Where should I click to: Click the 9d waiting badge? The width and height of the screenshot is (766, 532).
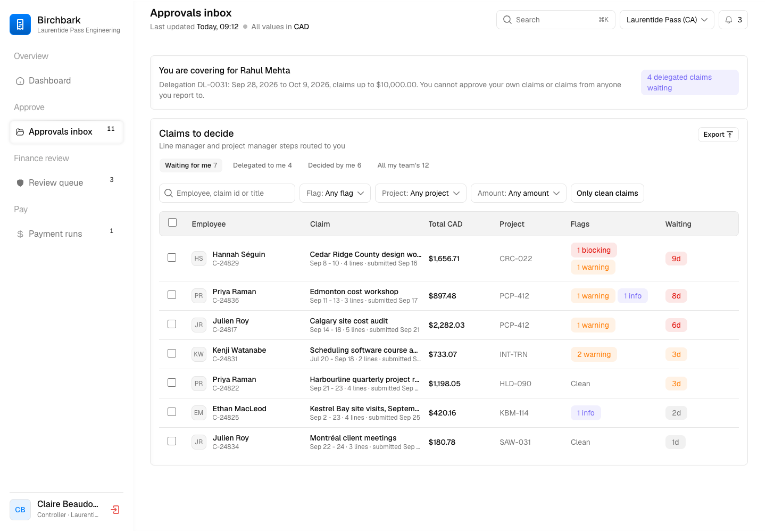pyautogui.click(x=676, y=259)
